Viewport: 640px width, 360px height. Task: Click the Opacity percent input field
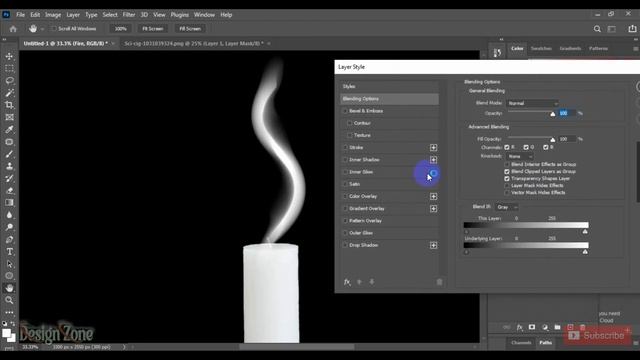pos(567,113)
